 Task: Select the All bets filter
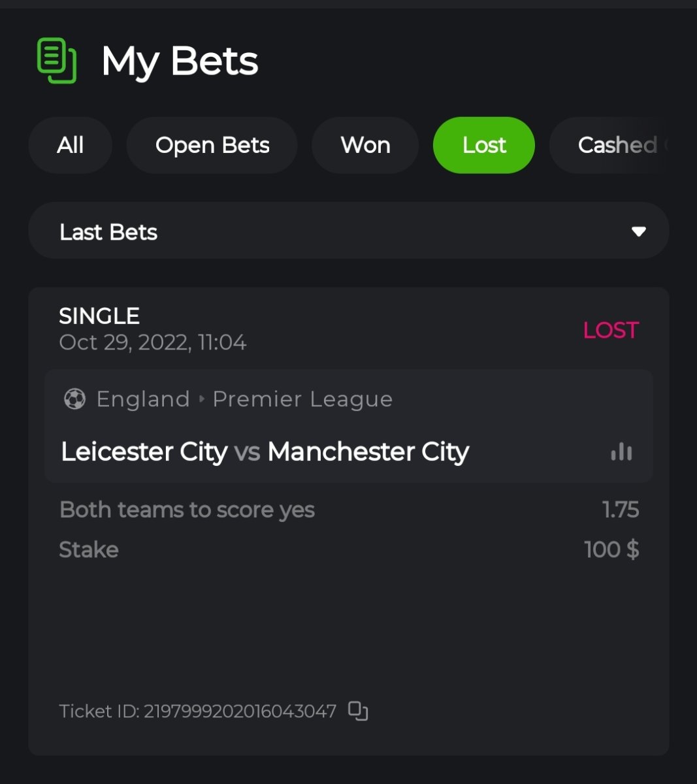(x=70, y=145)
